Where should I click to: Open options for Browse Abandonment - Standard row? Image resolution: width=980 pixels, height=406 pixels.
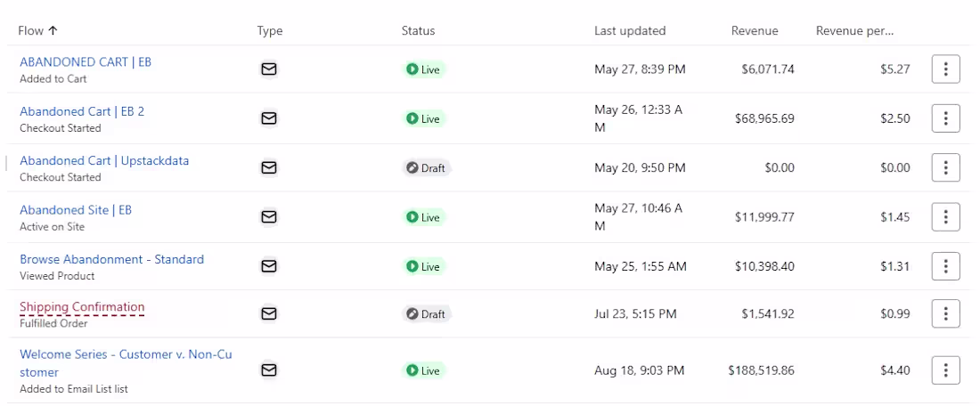[945, 266]
